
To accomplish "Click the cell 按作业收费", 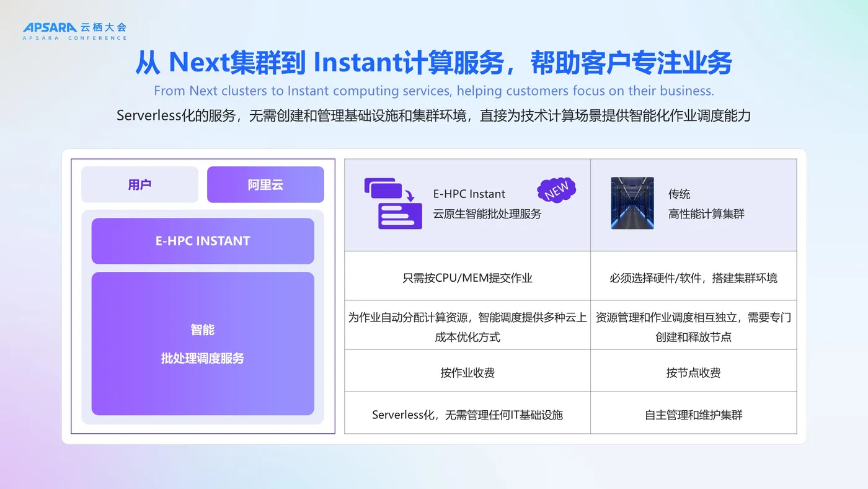I will pos(467,370).
